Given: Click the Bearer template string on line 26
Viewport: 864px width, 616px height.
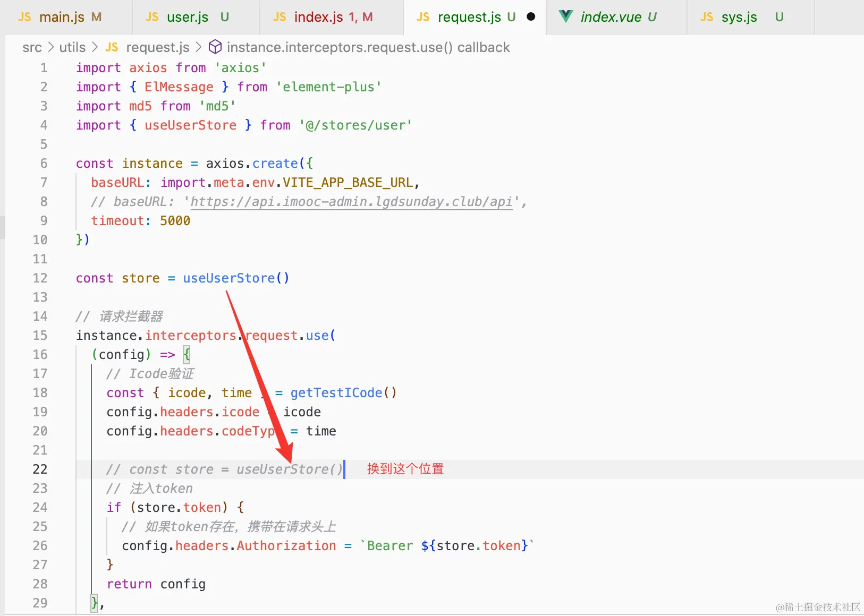Looking at the screenshot, I should [447, 546].
